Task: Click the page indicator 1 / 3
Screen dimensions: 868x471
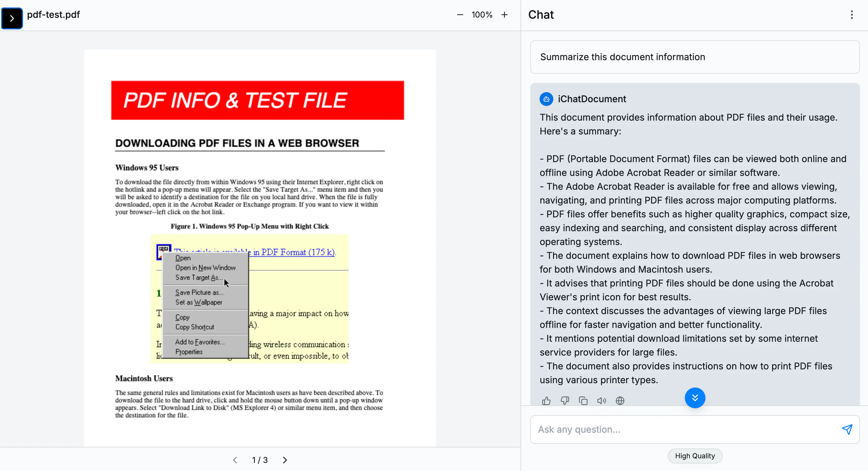Action: [x=260, y=460]
